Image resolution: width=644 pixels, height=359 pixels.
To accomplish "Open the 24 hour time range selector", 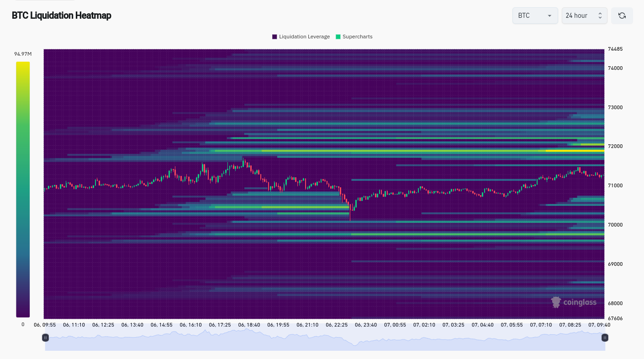I will point(584,16).
